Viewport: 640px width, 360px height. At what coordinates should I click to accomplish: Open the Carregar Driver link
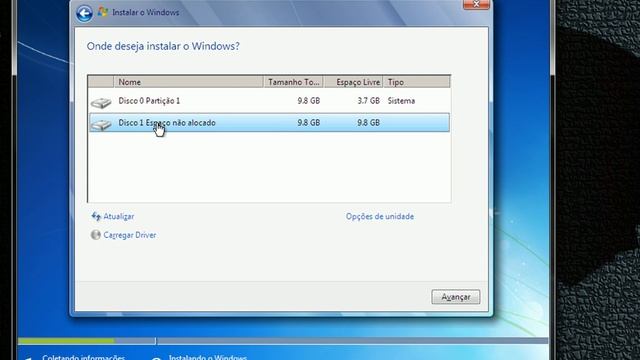coord(130,235)
